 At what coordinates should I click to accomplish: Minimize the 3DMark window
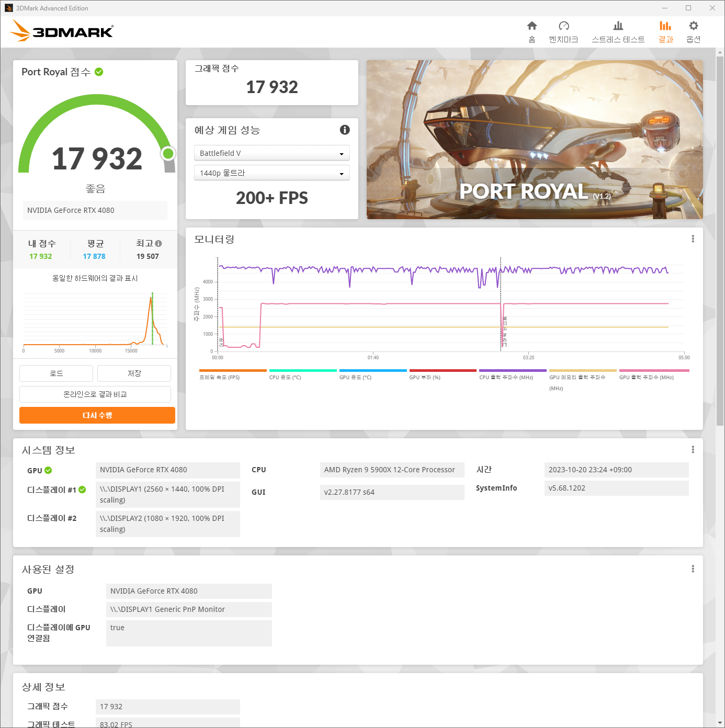(665, 8)
